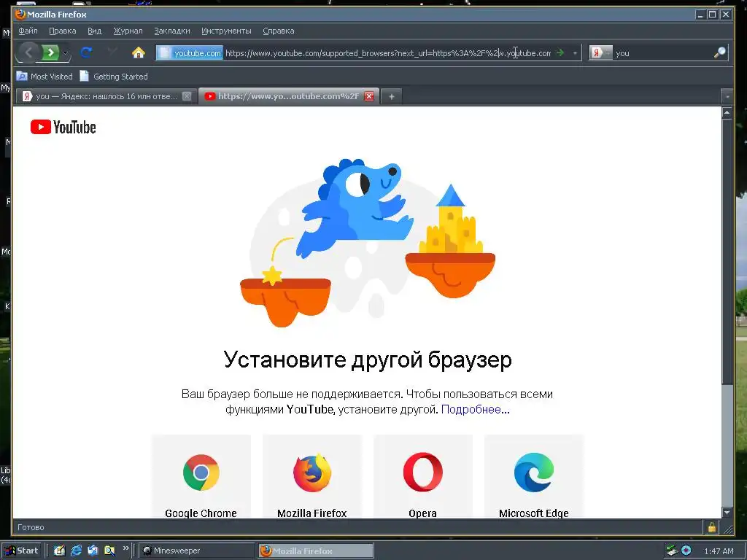This screenshot has width=747, height=560.
Task: Open a new tab with plus button
Action: coord(392,97)
